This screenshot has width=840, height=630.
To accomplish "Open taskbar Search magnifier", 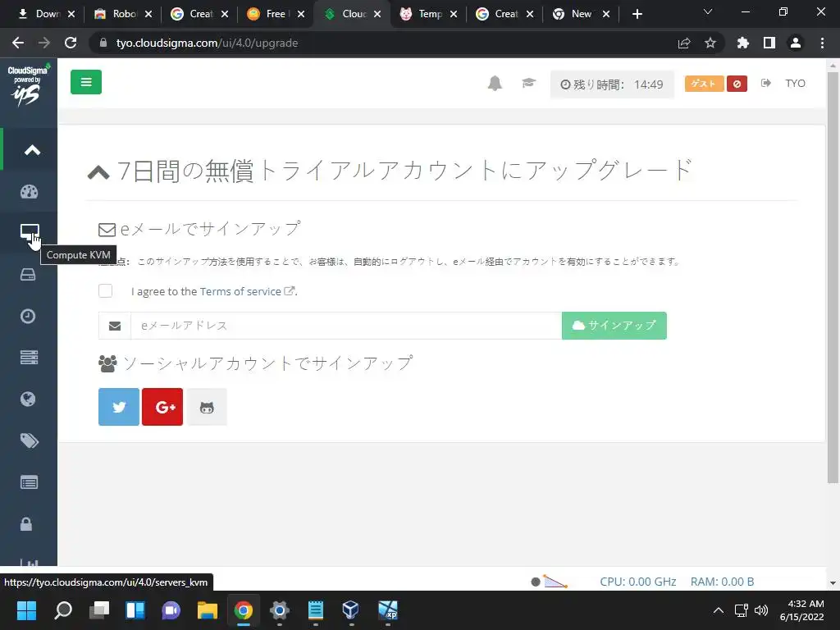I will tap(62, 609).
